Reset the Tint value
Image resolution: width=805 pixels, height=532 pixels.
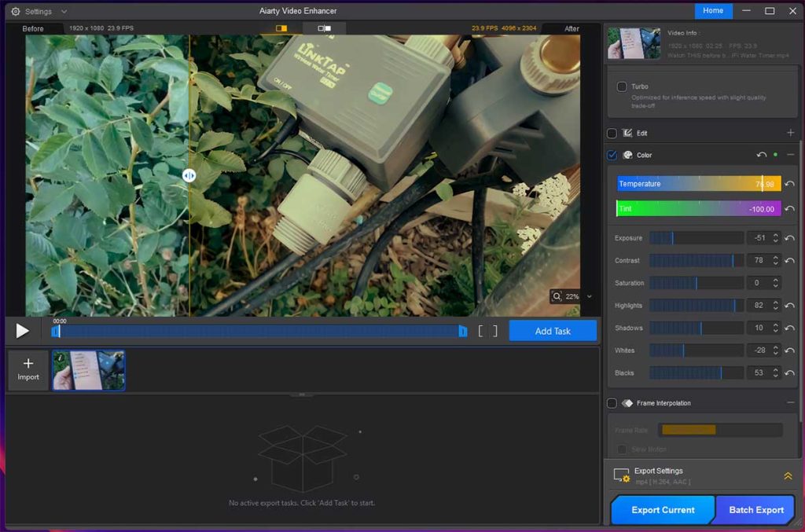pos(789,209)
